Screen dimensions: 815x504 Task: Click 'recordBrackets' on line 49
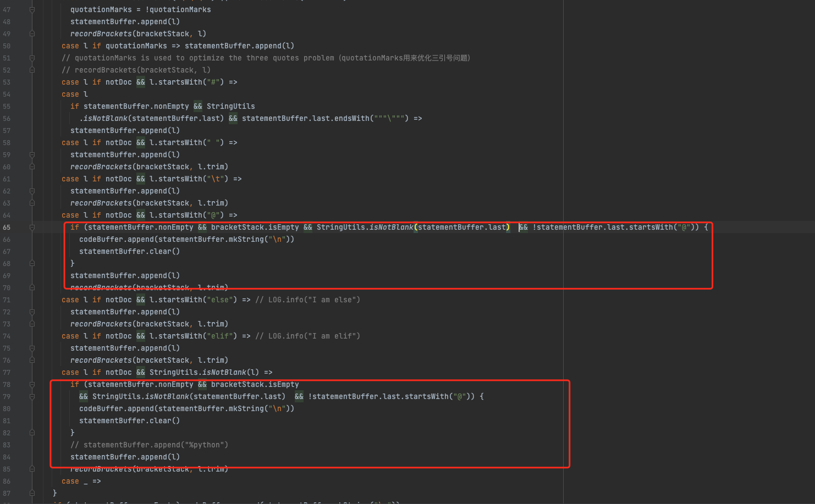pyautogui.click(x=101, y=34)
